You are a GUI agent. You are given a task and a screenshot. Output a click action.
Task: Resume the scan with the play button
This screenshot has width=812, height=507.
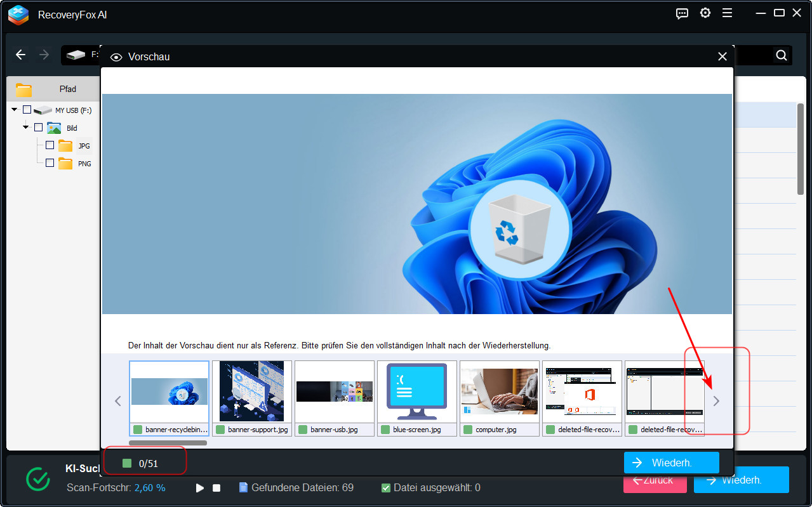pyautogui.click(x=200, y=488)
